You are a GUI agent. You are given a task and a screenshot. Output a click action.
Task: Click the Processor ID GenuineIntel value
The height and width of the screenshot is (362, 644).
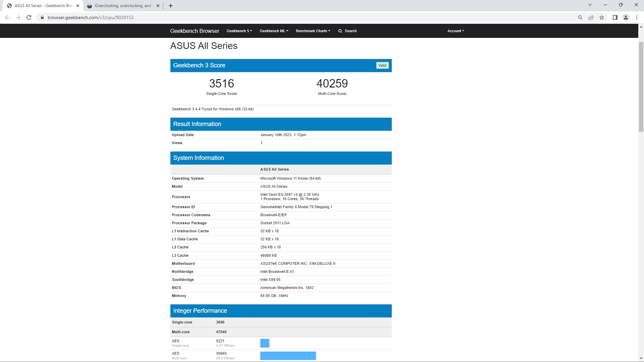click(x=296, y=207)
